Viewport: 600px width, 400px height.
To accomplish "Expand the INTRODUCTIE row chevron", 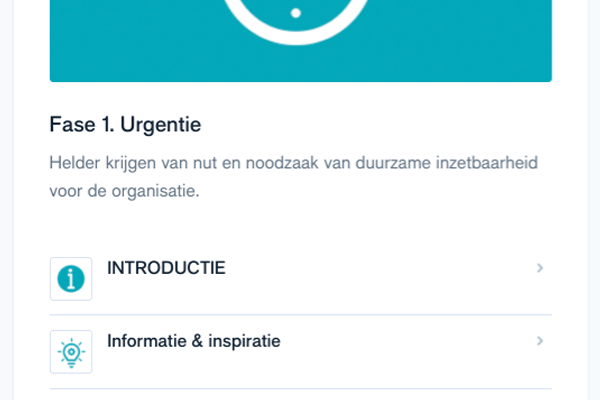I will click(x=540, y=268).
